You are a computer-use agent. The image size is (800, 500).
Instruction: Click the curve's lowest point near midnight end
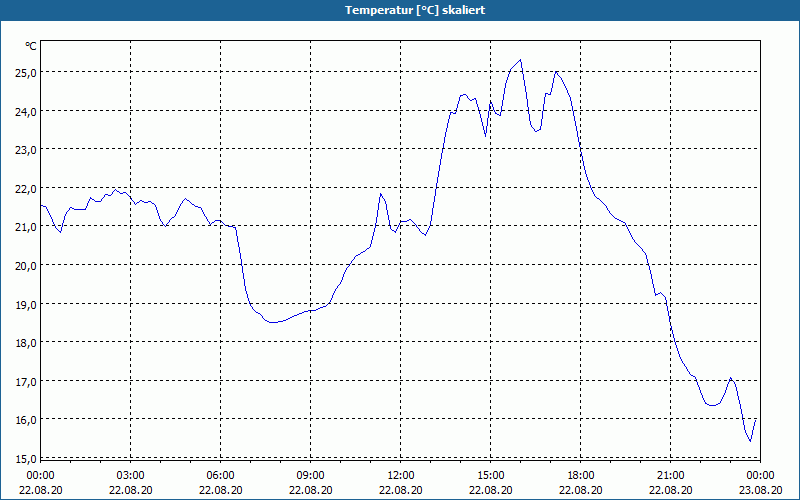click(x=750, y=441)
